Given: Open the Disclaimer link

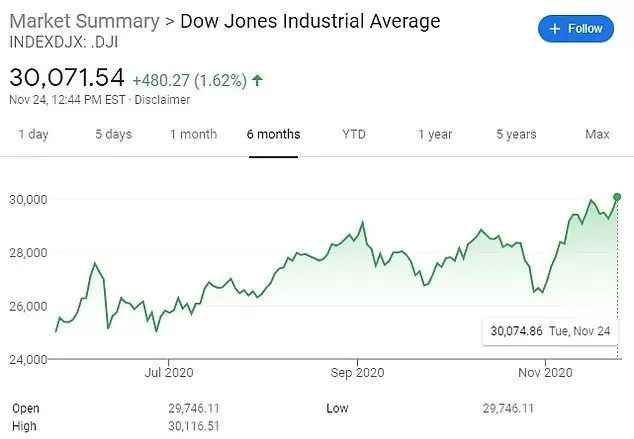Looking at the screenshot, I should 162,99.
